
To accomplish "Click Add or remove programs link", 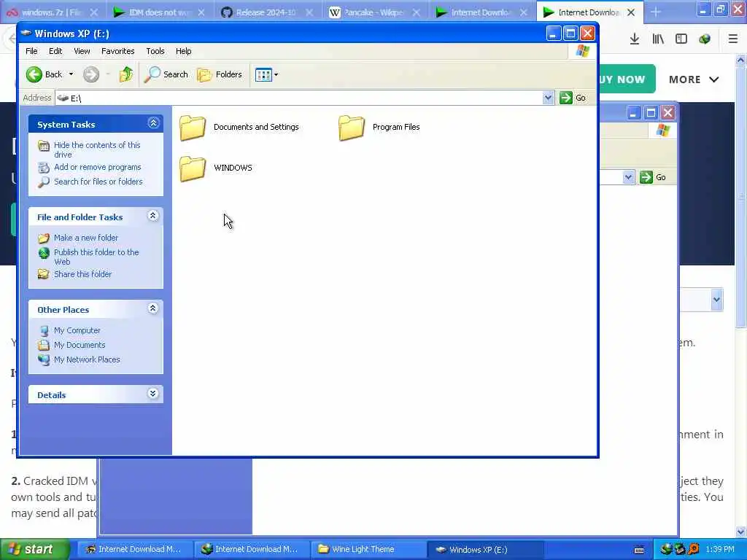I will pyautogui.click(x=98, y=167).
